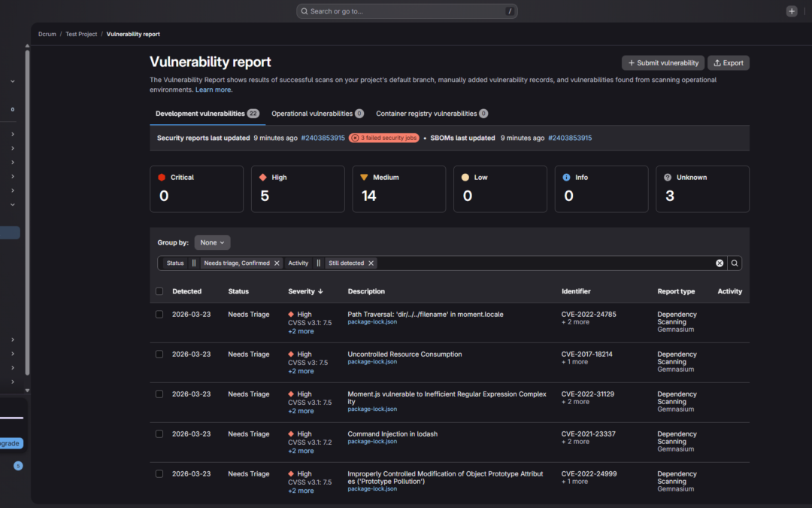812x508 pixels.
Task: Click the Vulnerability report breadcrumb item
Action: (x=133, y=34)
